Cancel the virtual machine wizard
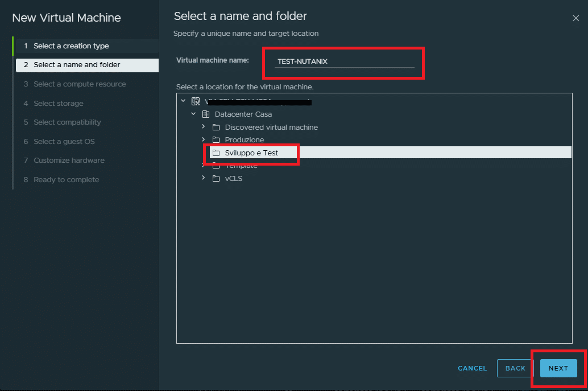 click(472, 368)
